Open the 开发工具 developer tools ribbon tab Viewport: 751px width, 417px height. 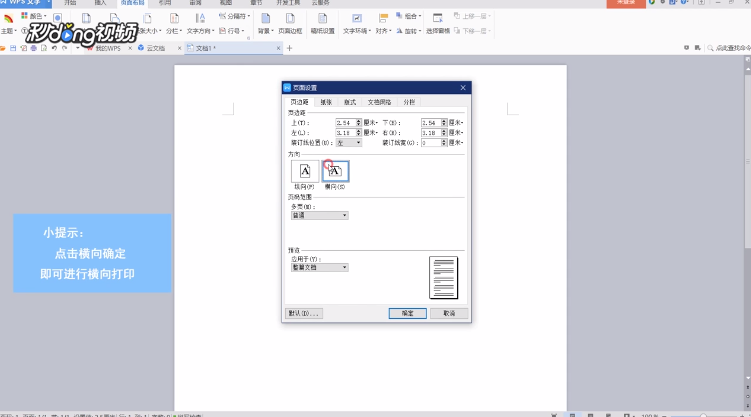(288, 3)
